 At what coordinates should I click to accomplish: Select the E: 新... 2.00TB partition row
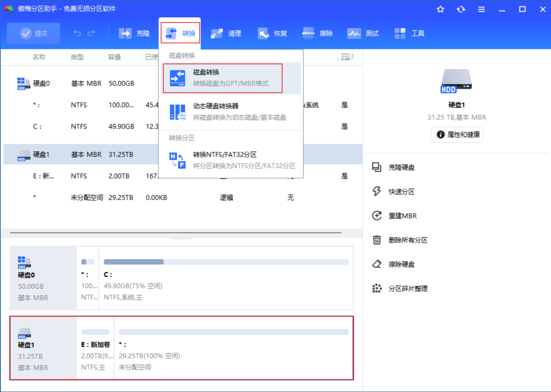183,176
